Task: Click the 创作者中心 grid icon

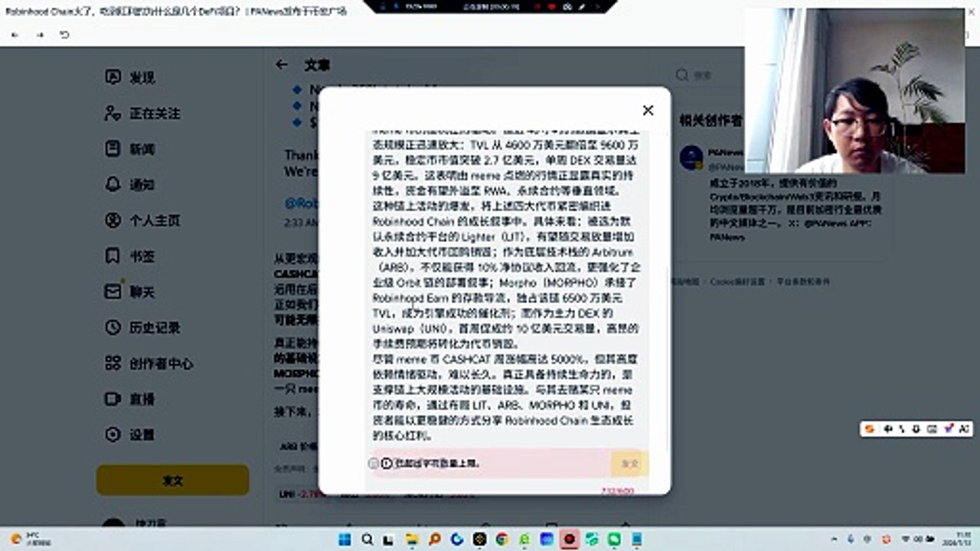Action: [113, 364]
